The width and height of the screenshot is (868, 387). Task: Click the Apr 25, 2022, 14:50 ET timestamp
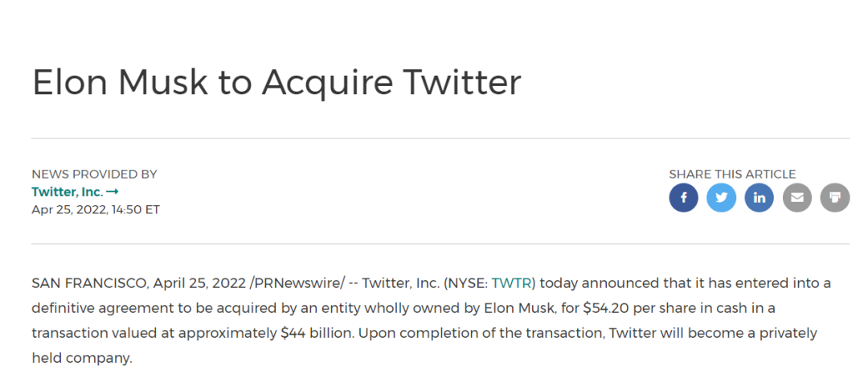coord(96,210)
